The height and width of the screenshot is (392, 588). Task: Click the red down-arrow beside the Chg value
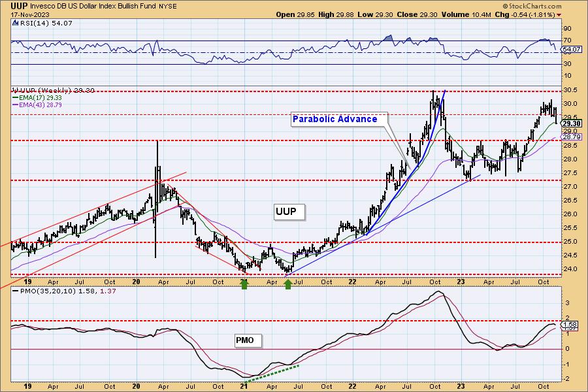click(559, 15)
